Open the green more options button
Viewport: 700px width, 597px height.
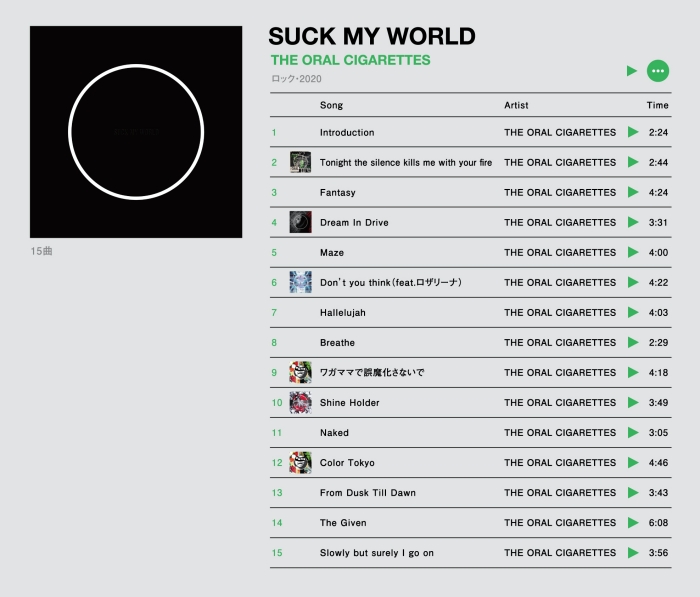pyautogui.click(x=657, y=71)
